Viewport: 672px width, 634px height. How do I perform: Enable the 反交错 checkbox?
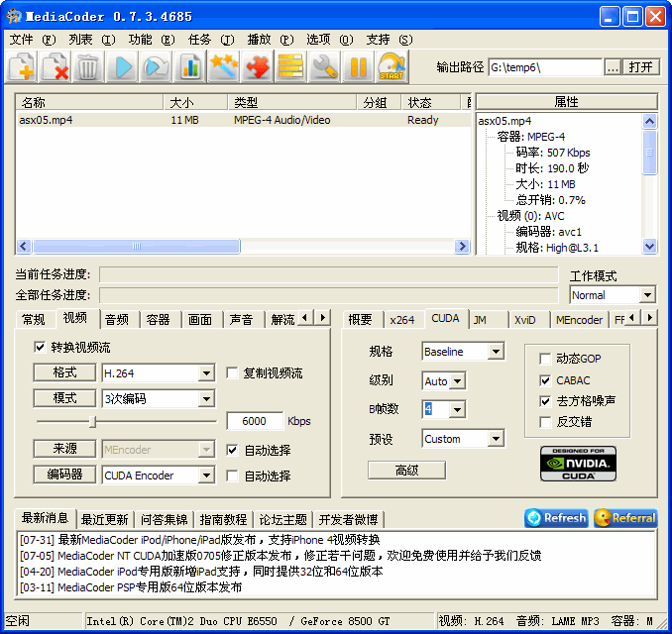tap(545, 422)
